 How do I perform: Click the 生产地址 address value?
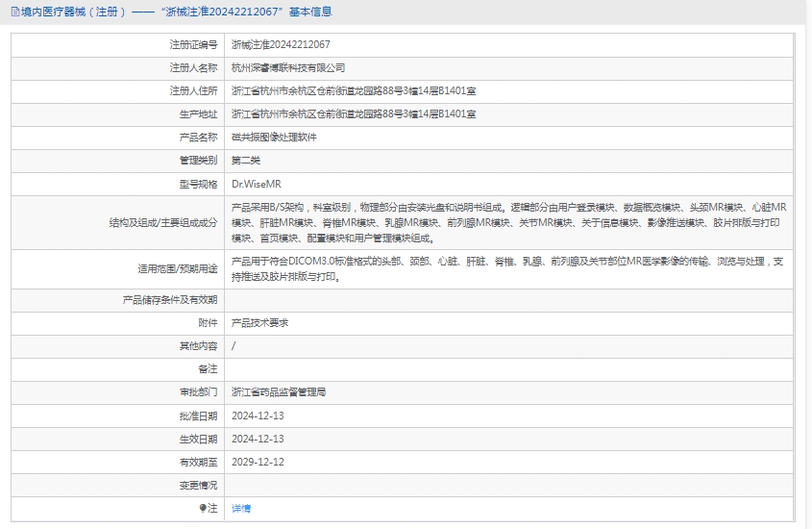point(354,114)
